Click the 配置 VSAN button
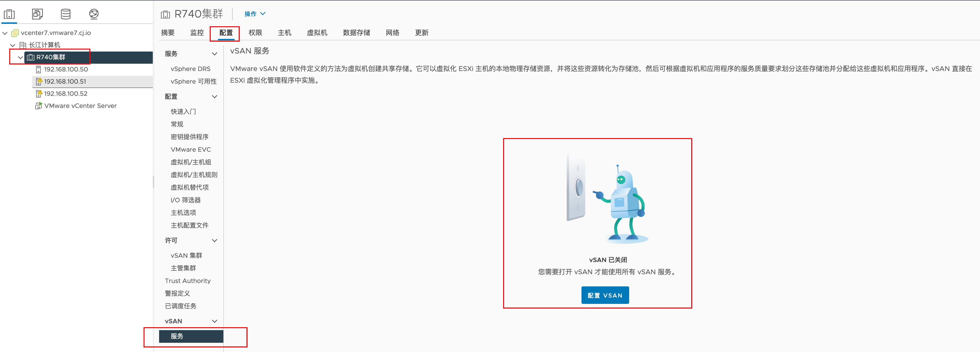Viewport: 980px width, 352px height. 605,295
